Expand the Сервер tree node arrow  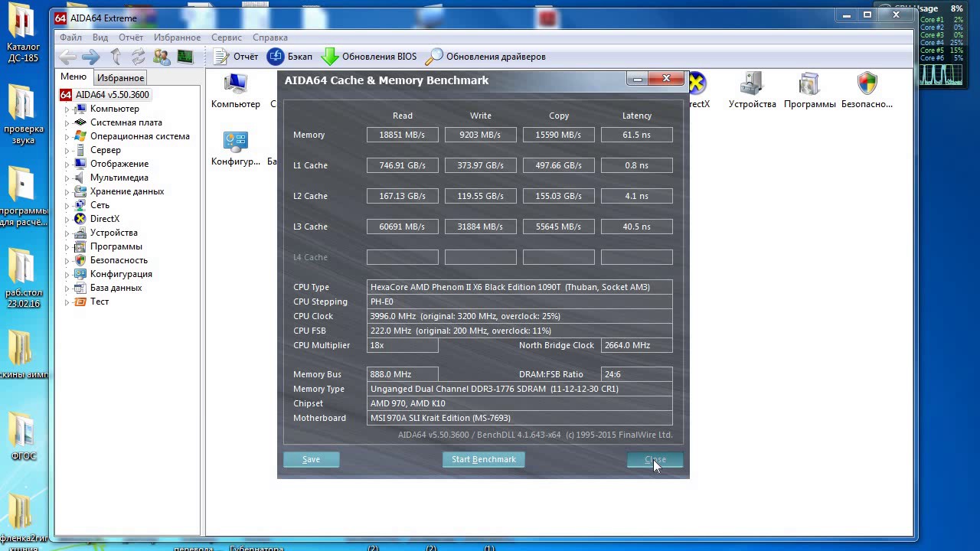tap(67, 151)
